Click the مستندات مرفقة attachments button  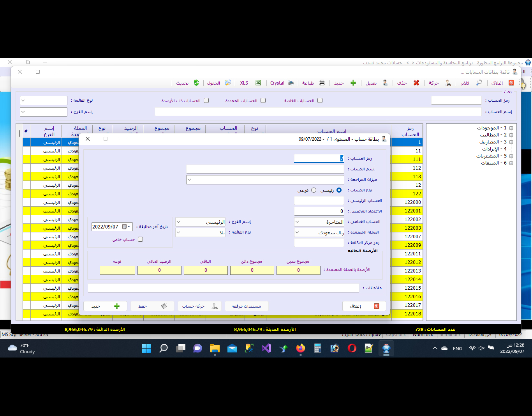coord(246,306)
